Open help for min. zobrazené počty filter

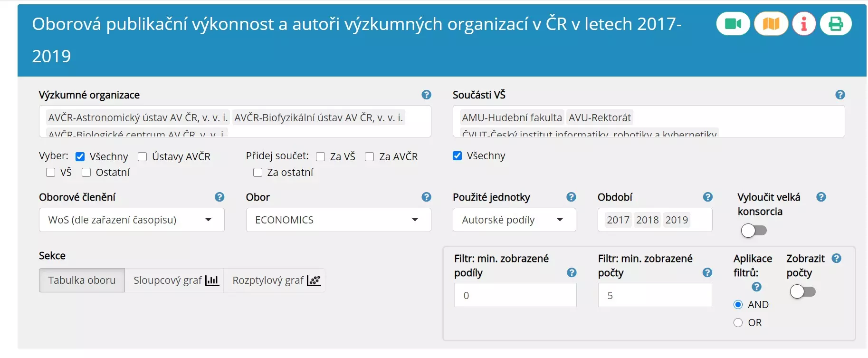(x=707, y=272)
